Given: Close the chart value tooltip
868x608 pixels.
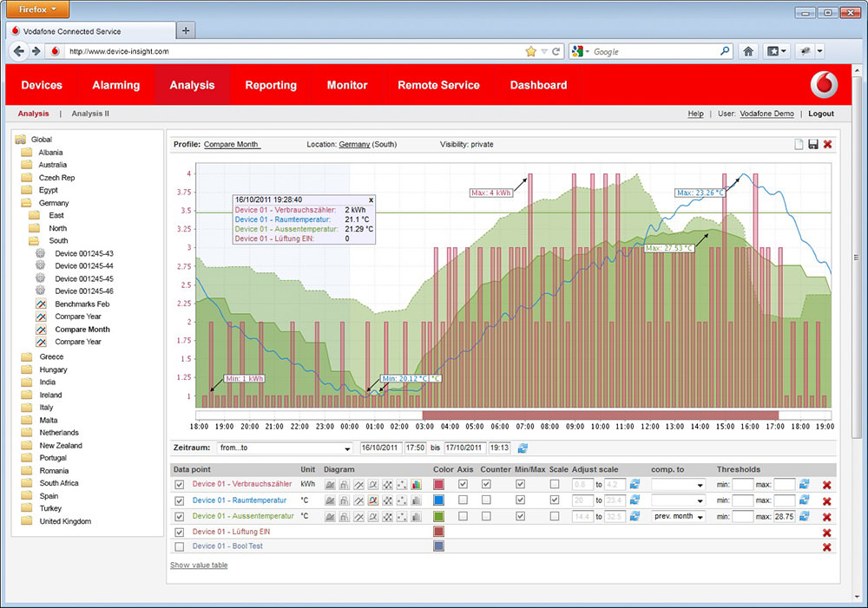Looking at the screenshot, I should click(x=371, y=200).
